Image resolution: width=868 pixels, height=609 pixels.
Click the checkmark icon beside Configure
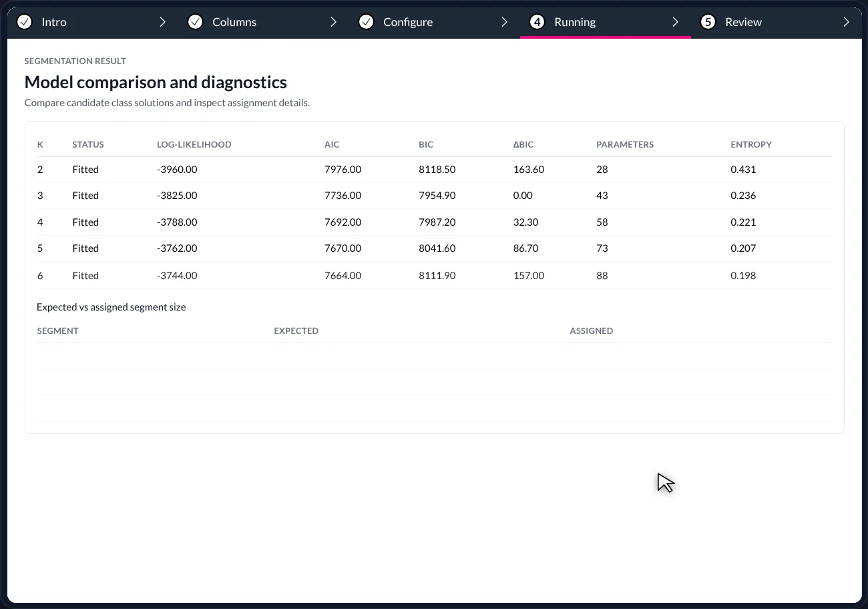coord(366,22)
